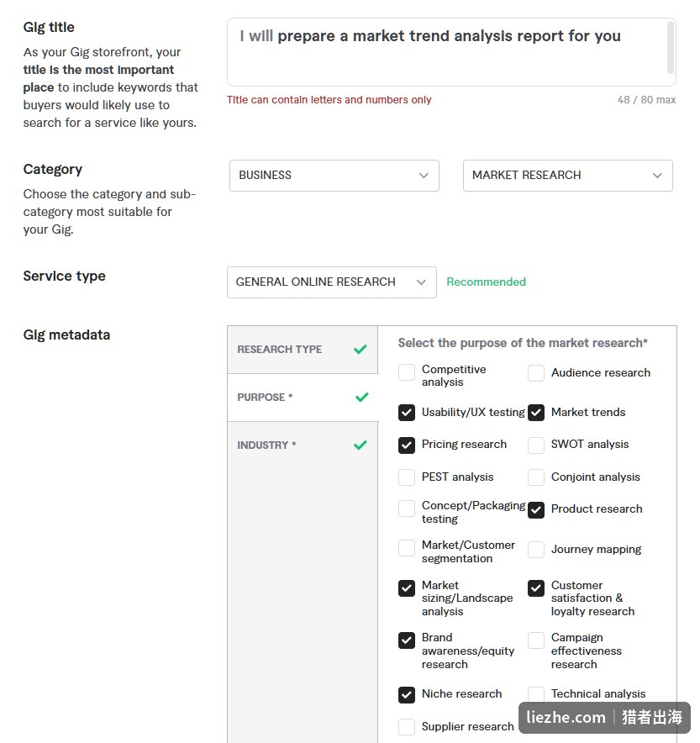Image resolution: width=700 pixels, height=743 pixels.
Task: Click the green checkmark beside PURPOSE
Action: pos(362,397)
